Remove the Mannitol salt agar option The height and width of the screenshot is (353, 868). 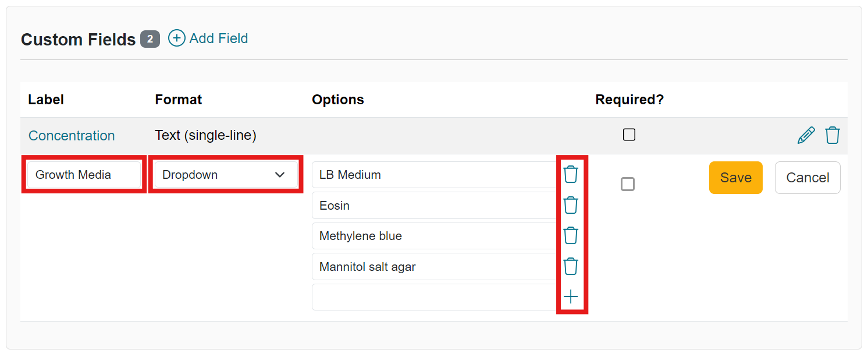(x=571, y=266)
